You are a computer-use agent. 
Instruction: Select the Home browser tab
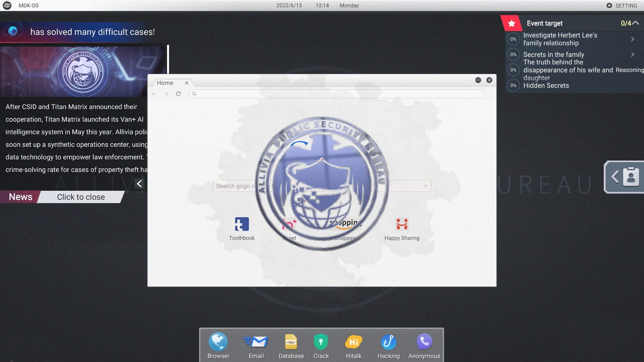[165, 83]
